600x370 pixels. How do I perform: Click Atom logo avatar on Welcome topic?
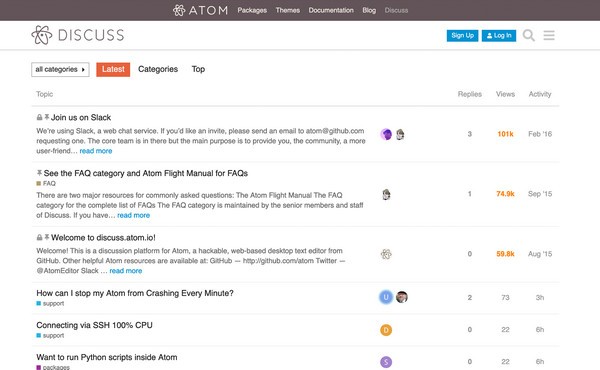[x=386, y=254]
